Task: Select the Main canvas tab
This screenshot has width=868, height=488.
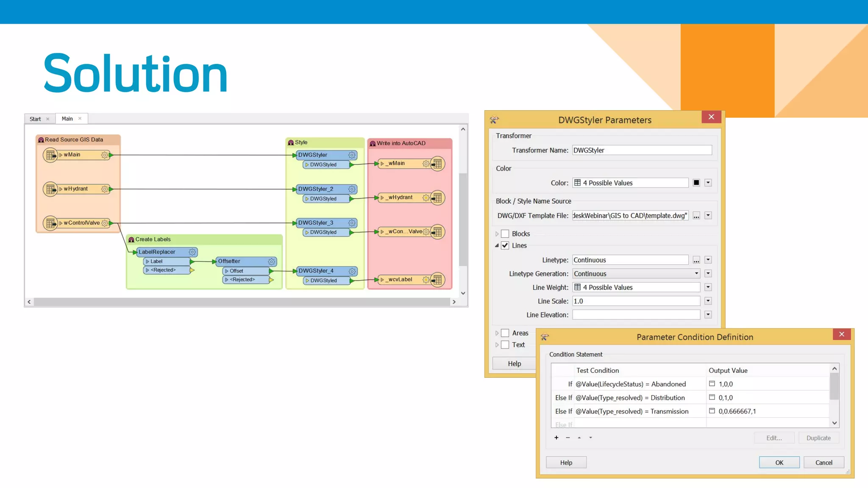Action: (x=67, y=119)
